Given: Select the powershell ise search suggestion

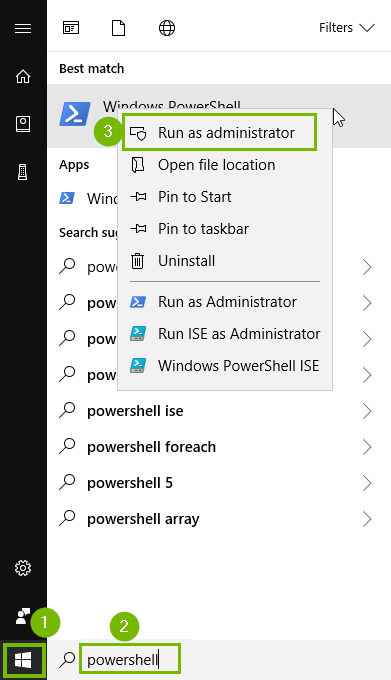Looking at the screenshot, I should coord(135,411).
